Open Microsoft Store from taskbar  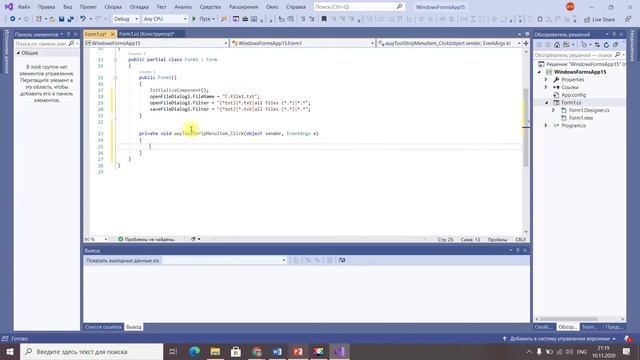click(x=236, y=351)
